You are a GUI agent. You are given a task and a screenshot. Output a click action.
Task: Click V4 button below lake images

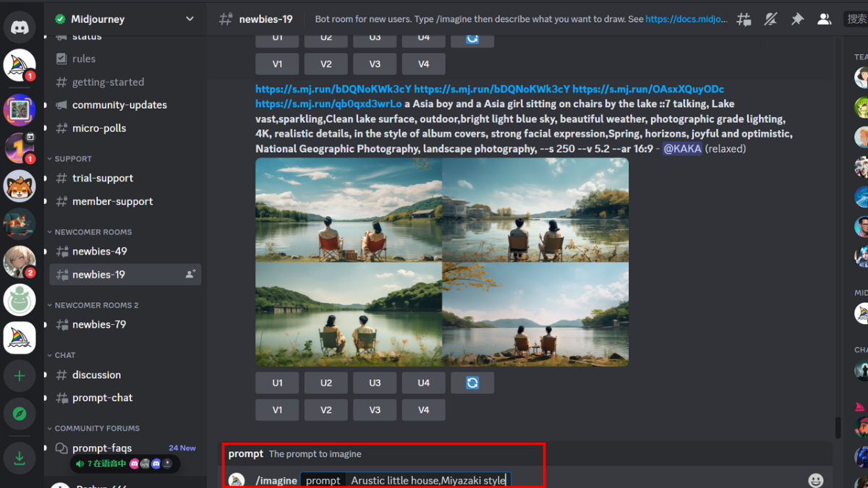point(424,410)
